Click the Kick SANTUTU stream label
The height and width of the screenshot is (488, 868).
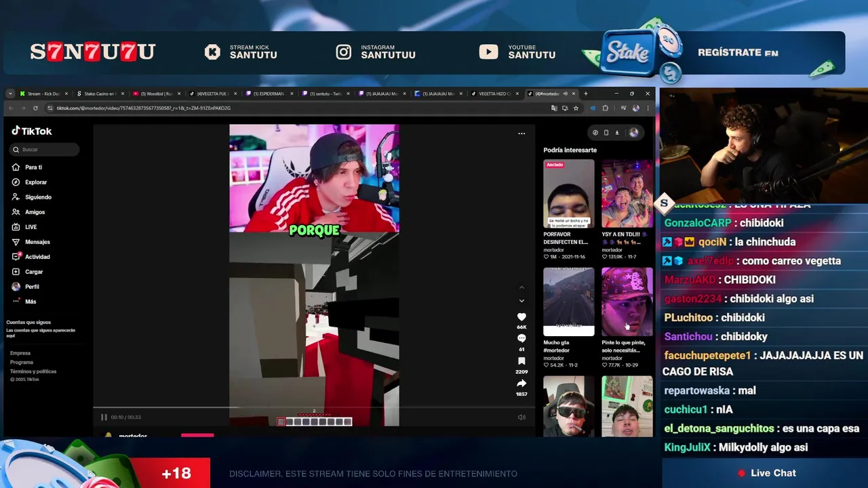253,52
